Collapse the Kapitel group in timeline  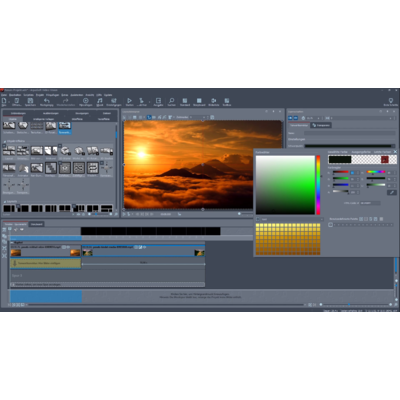tap(12, 242)
